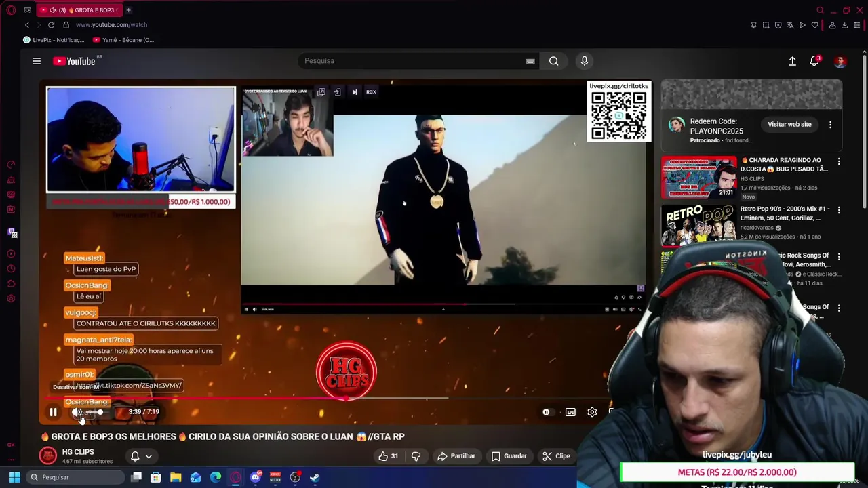Open a new browser tab with plus
Screen dimensions: 868x488
point(128,10)
